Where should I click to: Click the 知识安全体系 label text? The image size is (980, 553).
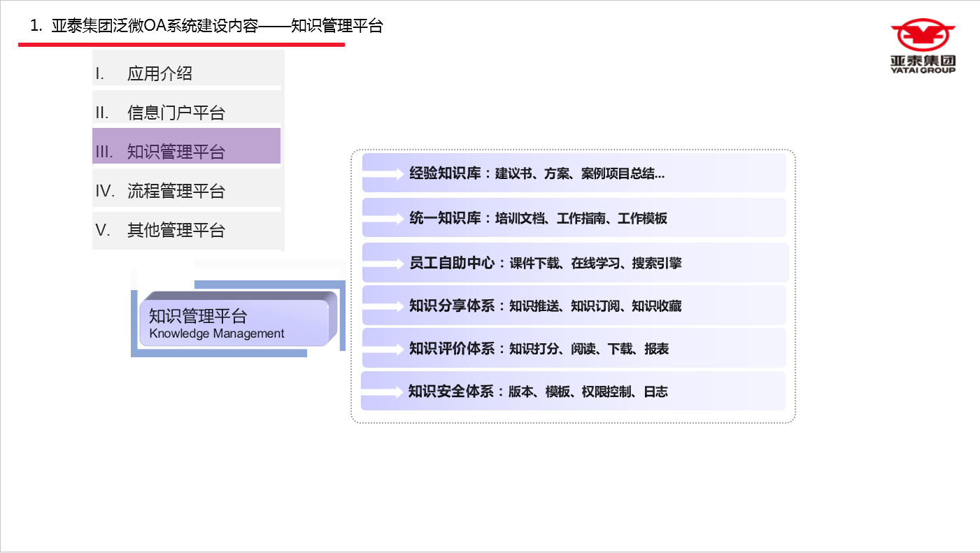coord(451,392)
